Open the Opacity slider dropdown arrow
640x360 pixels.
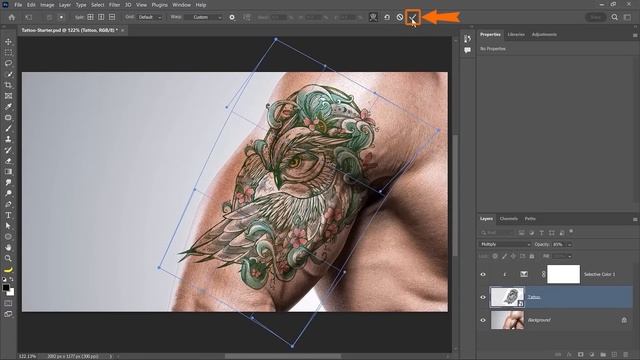click(x=569, y=244)
